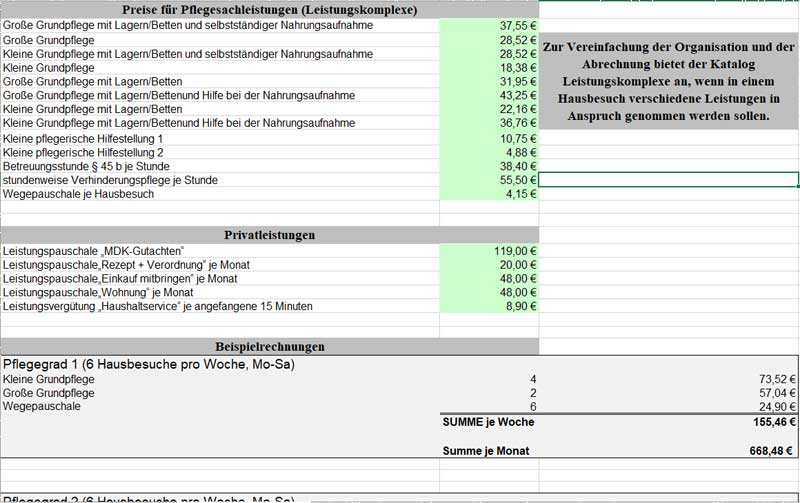Select the 73,52 € amount

pos(777,379)
